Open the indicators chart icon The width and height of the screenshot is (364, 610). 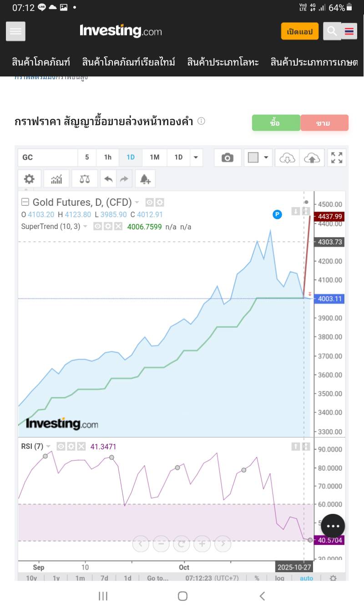pos(56,179)
